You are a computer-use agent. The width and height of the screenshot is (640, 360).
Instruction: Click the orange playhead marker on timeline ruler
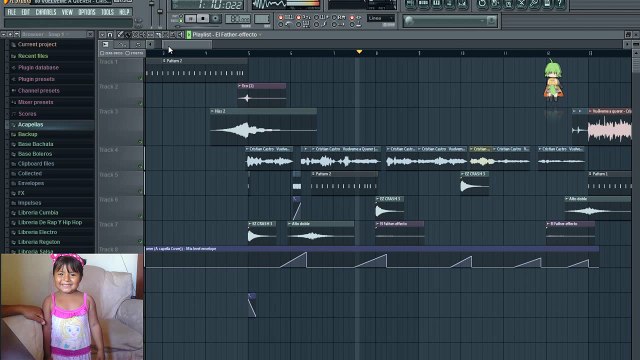(359, 52)
